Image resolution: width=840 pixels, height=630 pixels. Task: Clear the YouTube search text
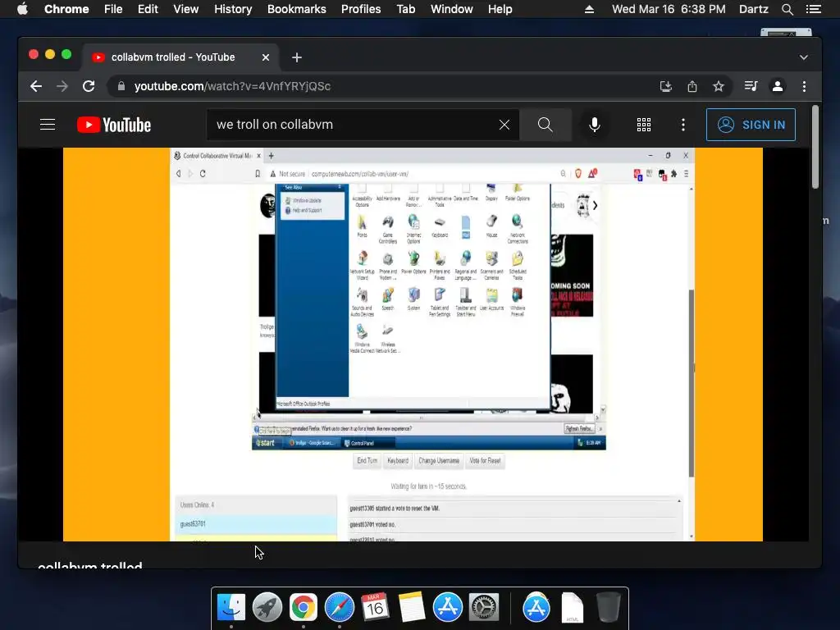tap(504, 125)
